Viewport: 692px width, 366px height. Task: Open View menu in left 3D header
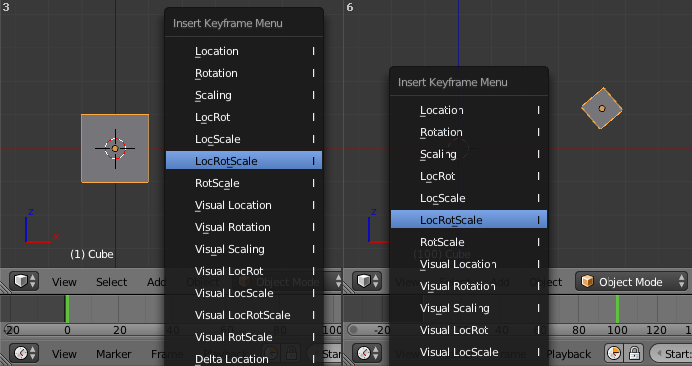(64, 282)
